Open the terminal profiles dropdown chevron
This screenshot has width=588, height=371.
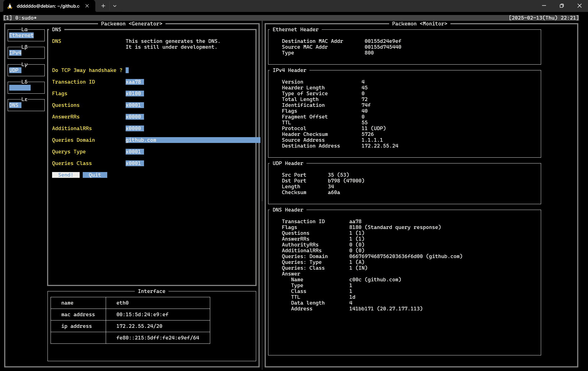click(115, 6)
